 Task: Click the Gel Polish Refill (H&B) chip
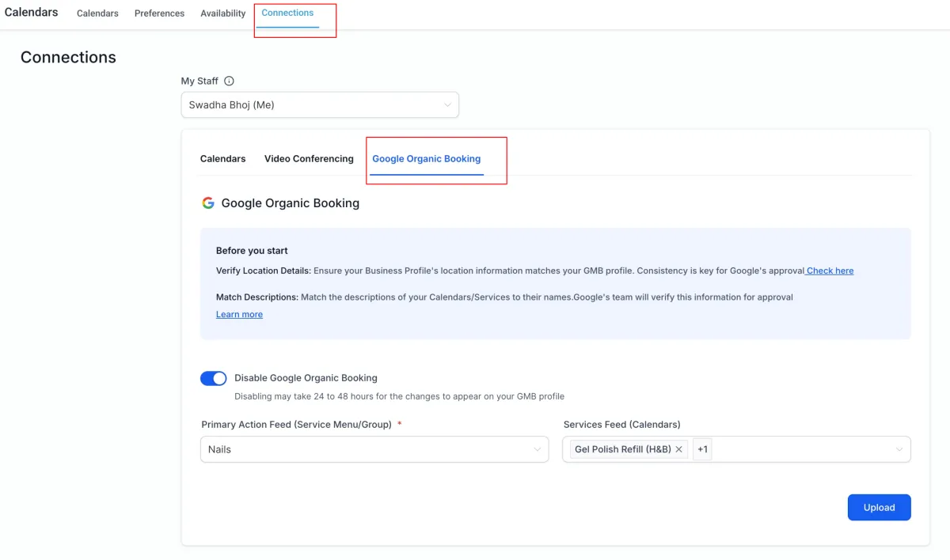[622, 449]
